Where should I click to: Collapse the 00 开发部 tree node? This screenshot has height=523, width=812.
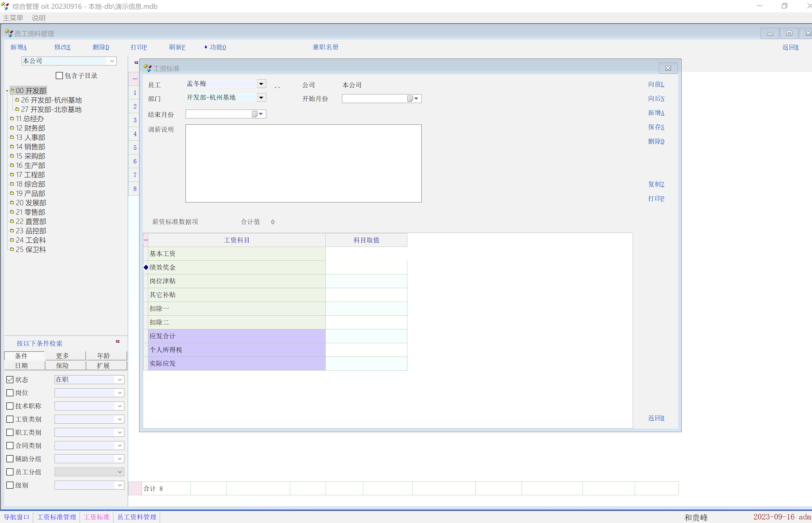pyautogui.click(x=7, y=91)
